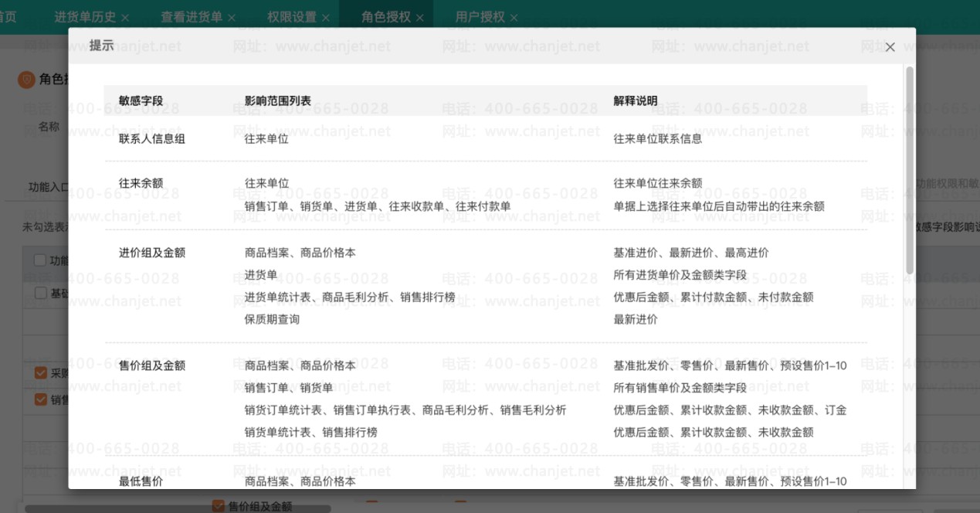Toggle the checked 采购 checkbox
Screen dimensions: 980x513
point(41,373)
